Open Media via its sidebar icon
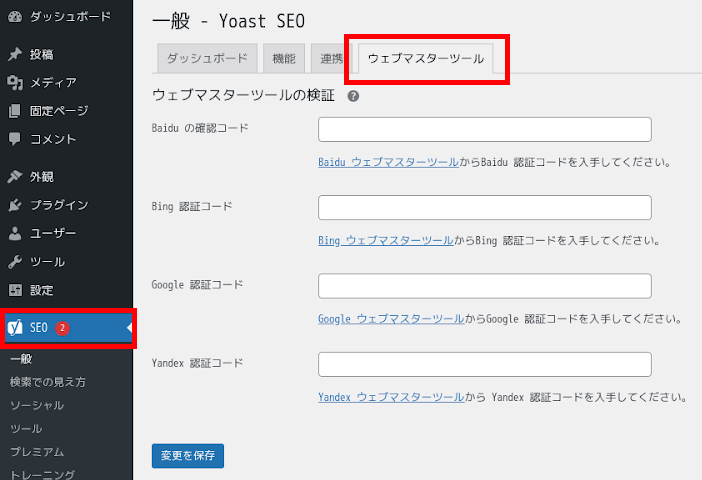 coord(15,82)
